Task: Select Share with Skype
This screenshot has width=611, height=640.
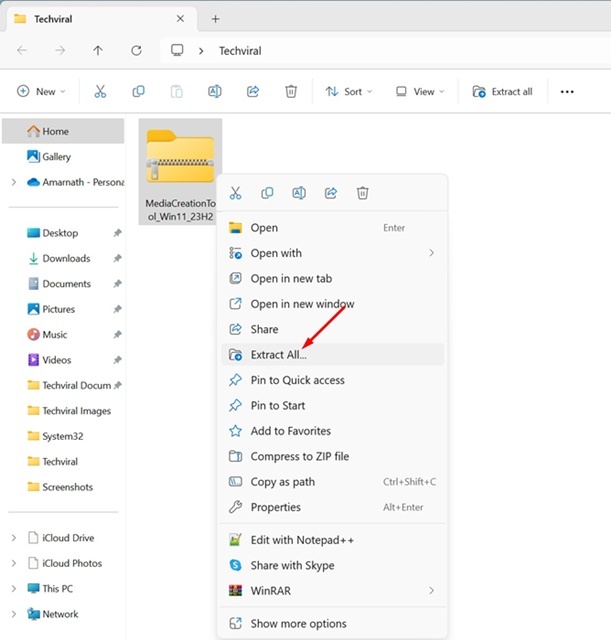Action: [332, 565]
